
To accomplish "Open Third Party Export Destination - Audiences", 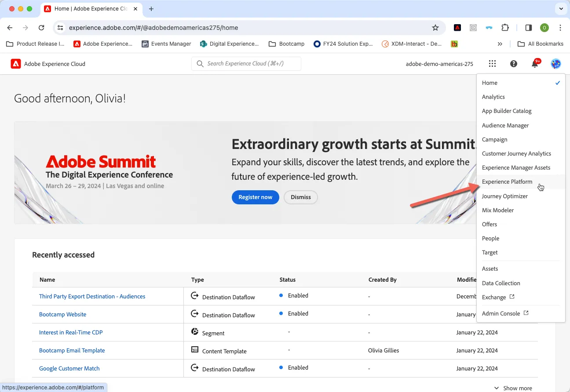I will click(92, 297).
